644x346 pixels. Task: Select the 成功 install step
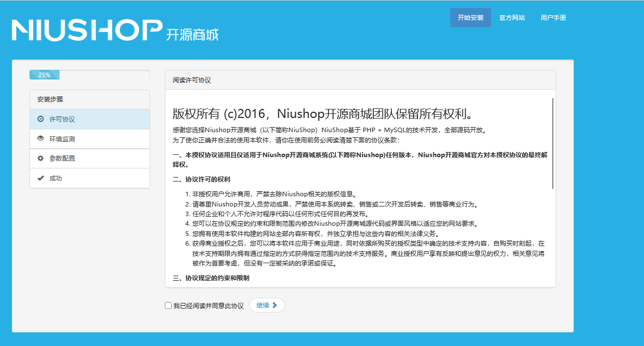(x=89, y=178)
